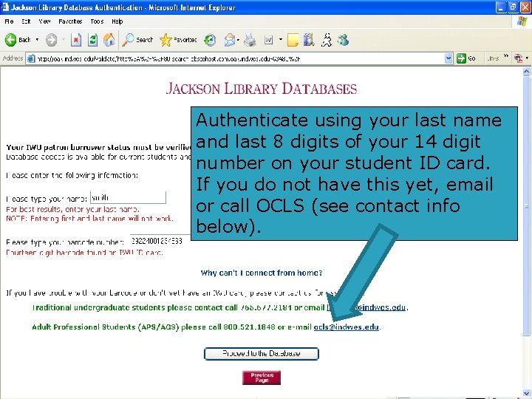Open the Mail envelope icon
Viewport: 532px width, 399px height.
230,41
